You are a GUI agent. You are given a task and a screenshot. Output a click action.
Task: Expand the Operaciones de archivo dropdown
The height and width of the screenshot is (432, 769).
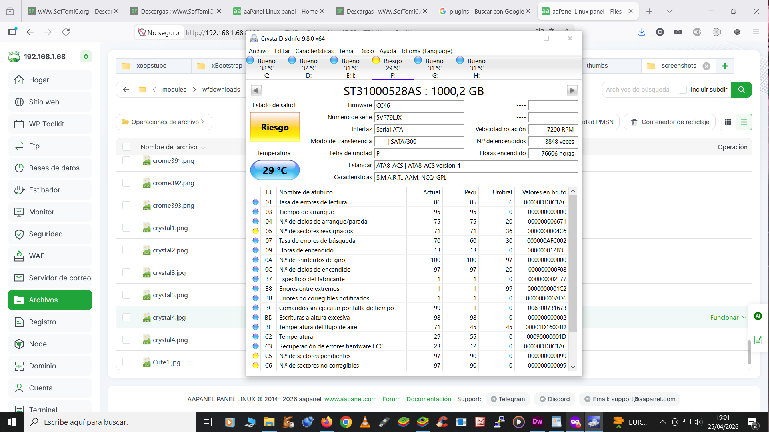166,122
